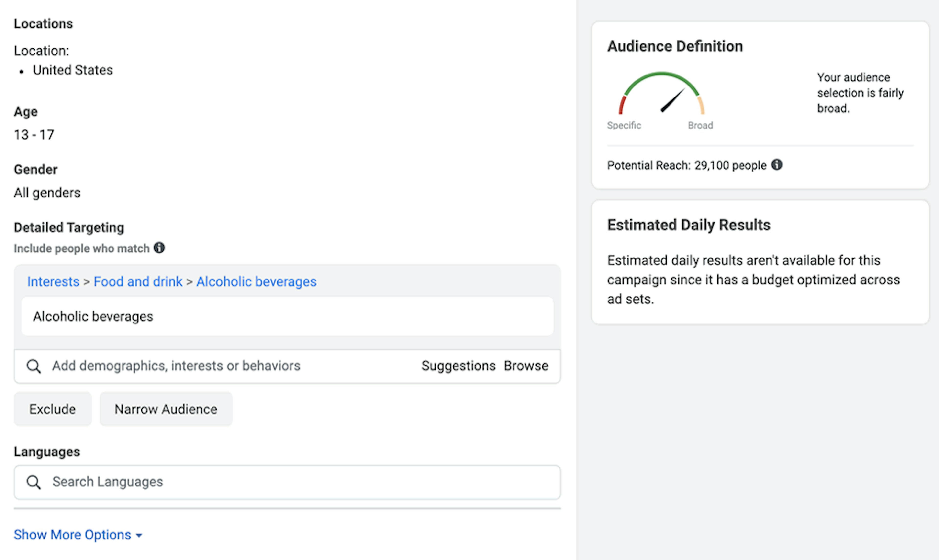Open the Food and drink breadcrumb link
The image size is (939, 560).
pos(138,281)
